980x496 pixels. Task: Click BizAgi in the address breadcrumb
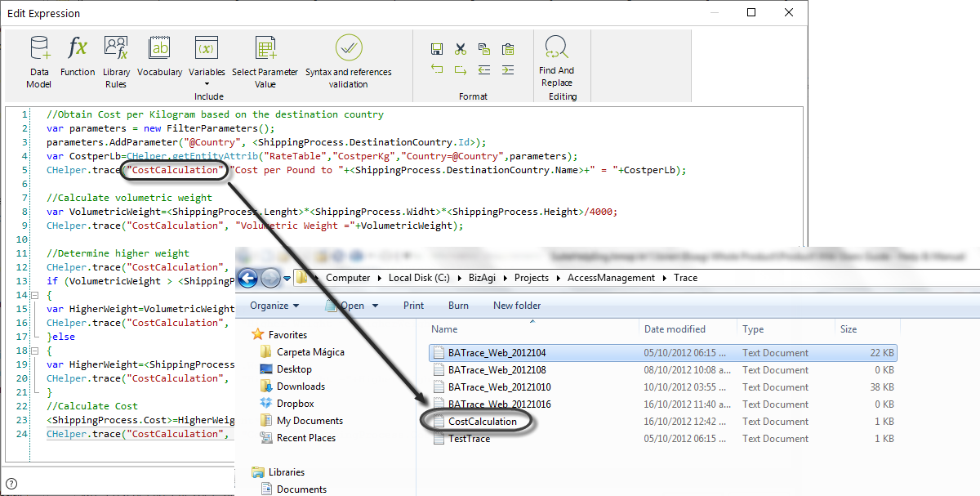[483, 278]
